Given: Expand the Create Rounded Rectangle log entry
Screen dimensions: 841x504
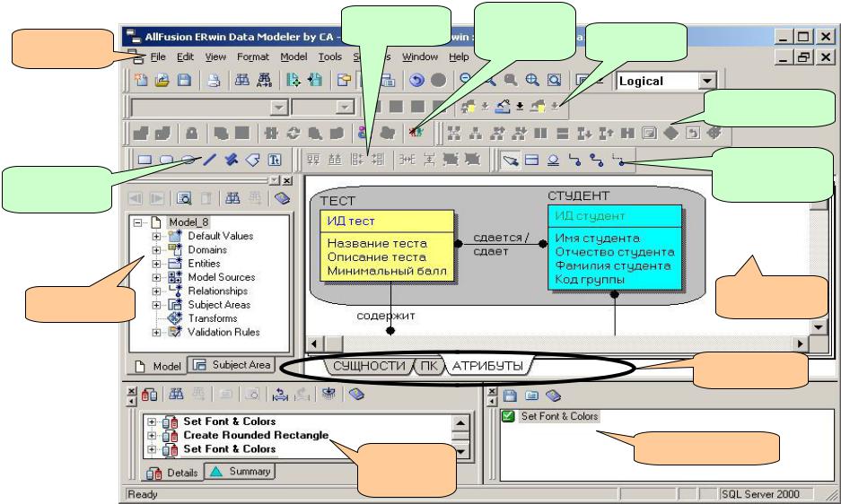Looking at the screenshot, I should pyautogui.click(x=152, y=435).
